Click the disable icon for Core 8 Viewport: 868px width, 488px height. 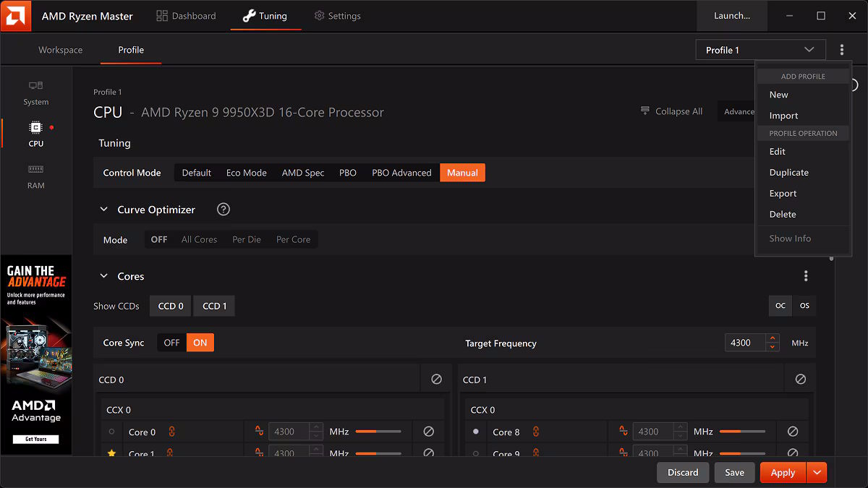792,432
